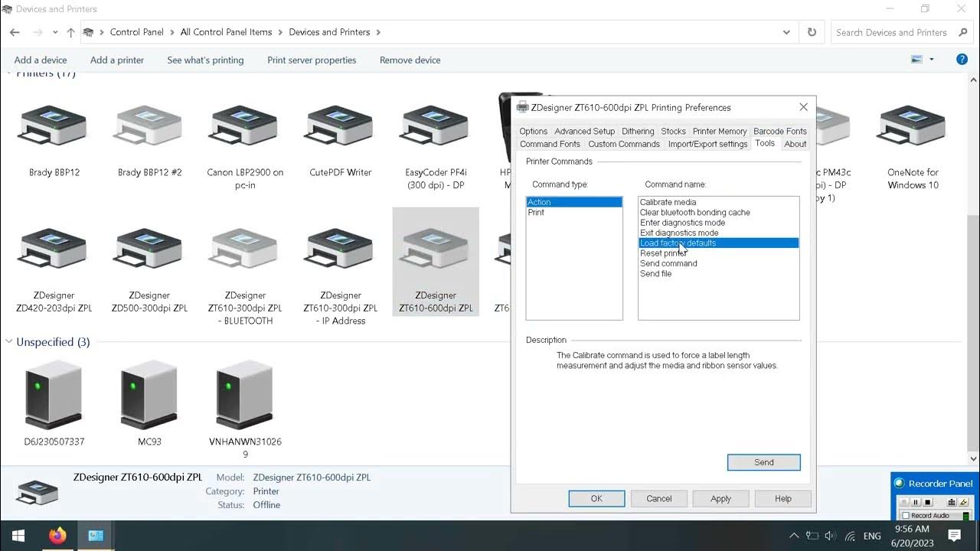Open the Command Fonts tab
Image resolution: width=980 pixels, height=551 pixels.
pyautogui.click(x=550, y=144)
